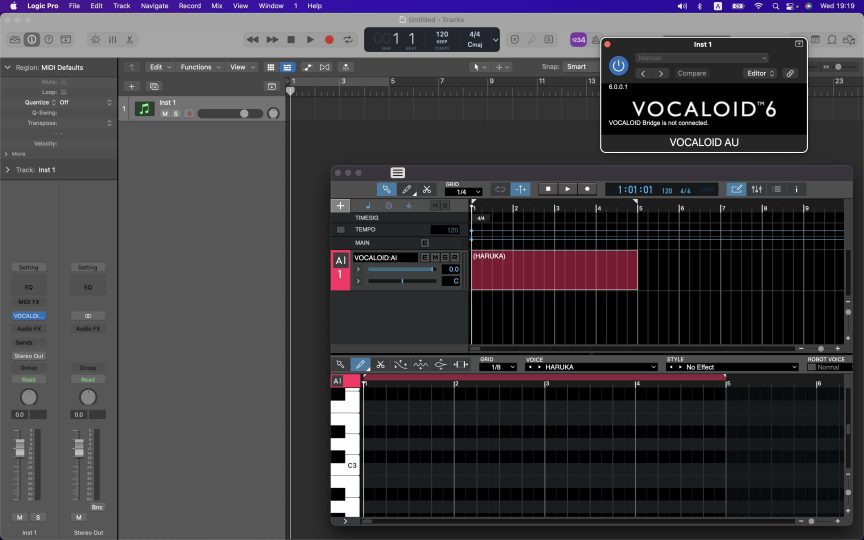The height and width of the screenshot is (540, 864).
Task: Open the Logic Pro Track menu
Action: (x=121, y=6)
